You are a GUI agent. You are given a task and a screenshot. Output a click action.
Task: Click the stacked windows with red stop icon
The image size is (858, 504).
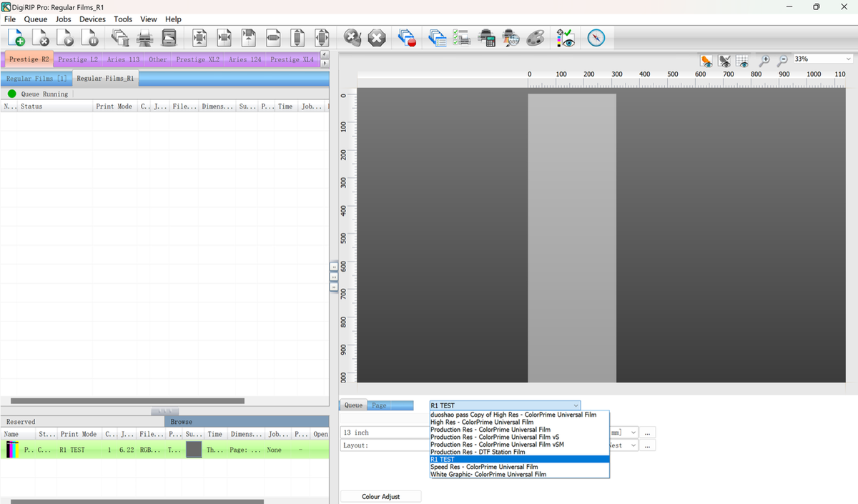(x=408, y=38)
